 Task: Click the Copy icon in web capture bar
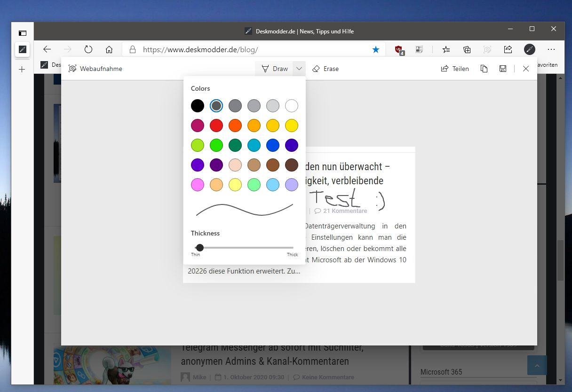point(484,69)
